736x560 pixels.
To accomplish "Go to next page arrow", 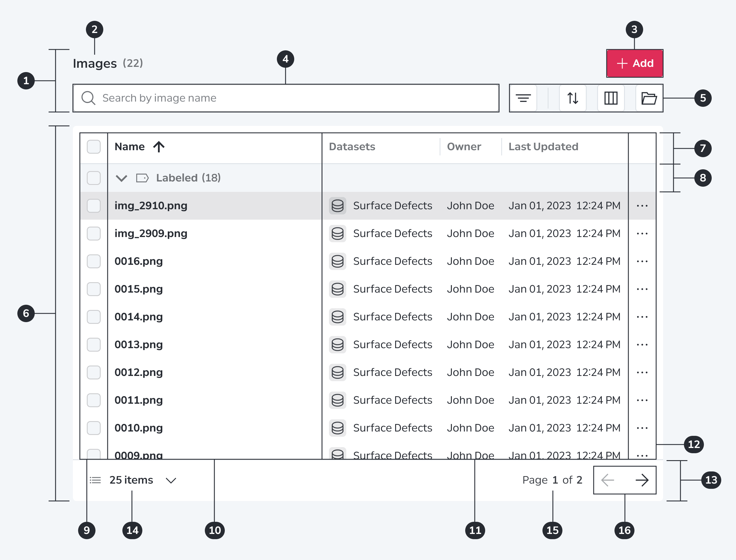I will pos(642,480).
